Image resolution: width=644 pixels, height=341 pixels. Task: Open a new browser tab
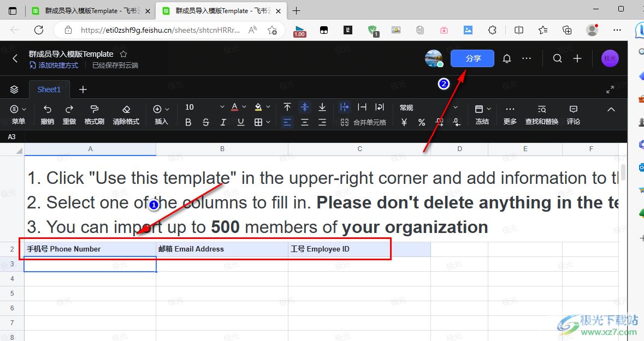[x=296, y=11]
